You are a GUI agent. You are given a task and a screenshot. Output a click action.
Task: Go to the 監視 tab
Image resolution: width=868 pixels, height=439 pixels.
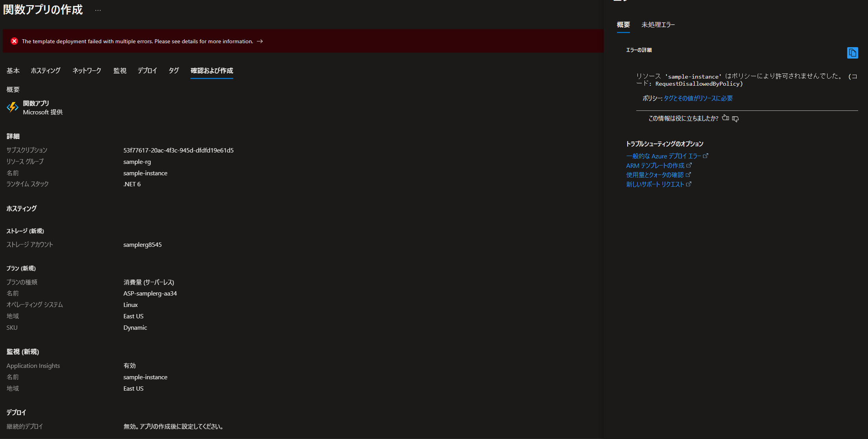[x=120, y=71]
